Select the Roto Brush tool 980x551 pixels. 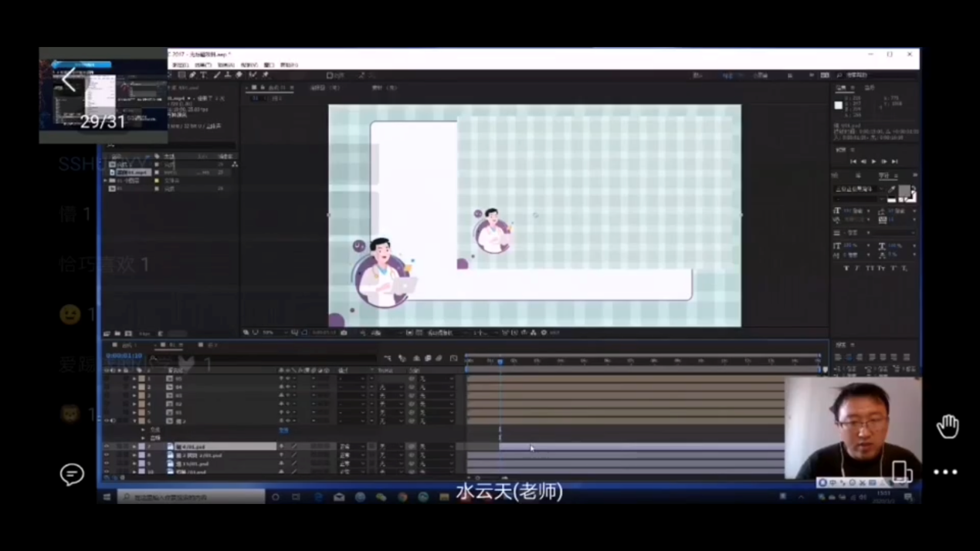253,75
